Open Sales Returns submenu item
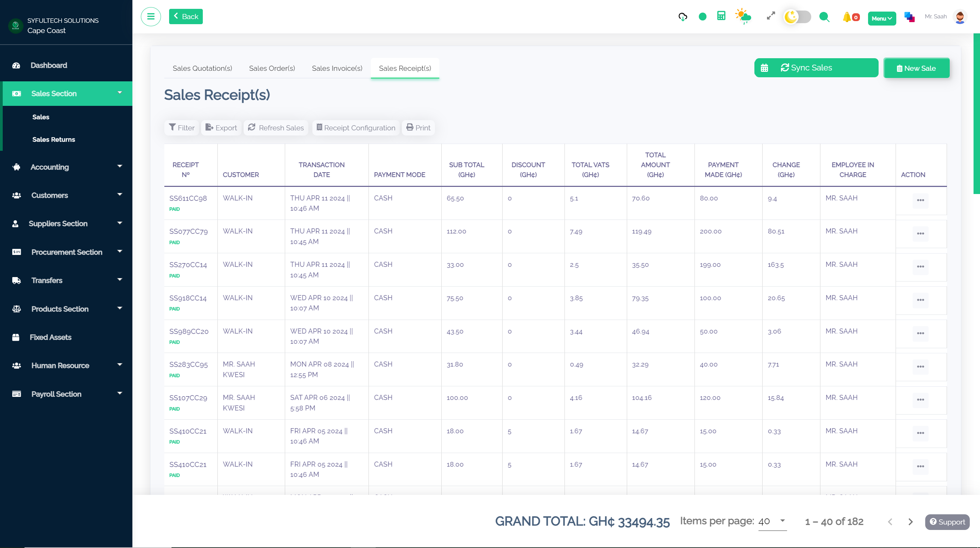Screen dimensions: 980x548 pyautogui.click(x=54, y=140)
